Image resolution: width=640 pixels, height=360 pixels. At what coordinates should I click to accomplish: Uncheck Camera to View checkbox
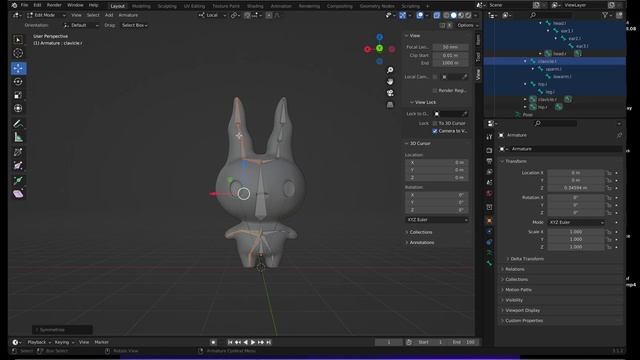pyautogui.click(x=435, y=131)
